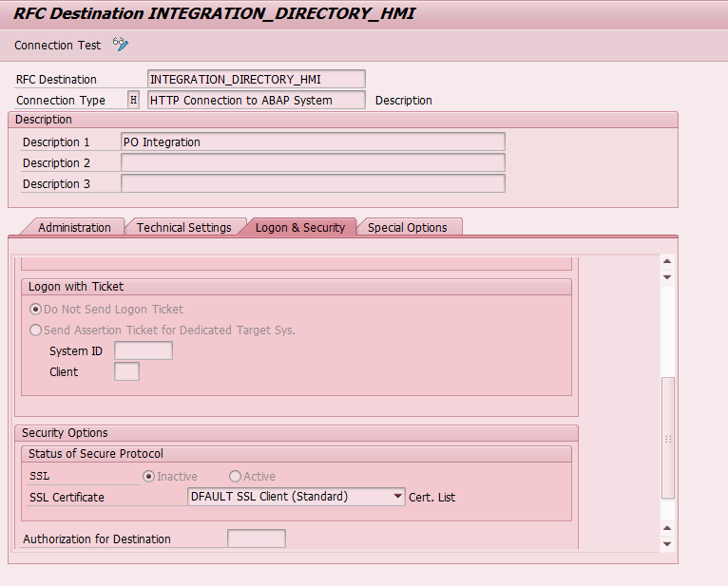Switch to the Technical Settings tab
The image size is (728, 586).
tap(183, 227)
